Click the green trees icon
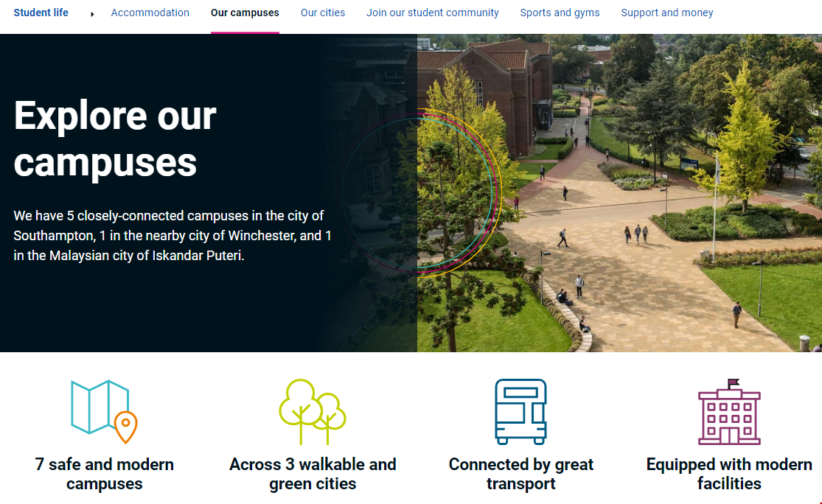The image size is (822, 504). click(x=313, y=411)
